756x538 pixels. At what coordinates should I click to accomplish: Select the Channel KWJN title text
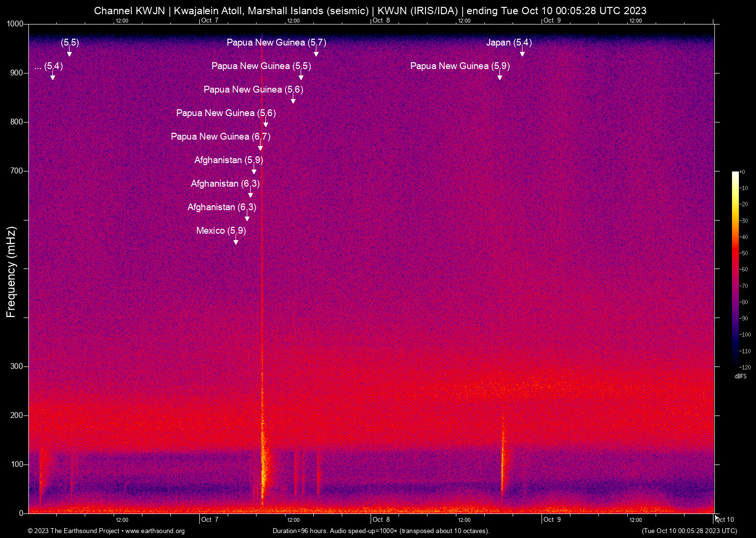130,10
